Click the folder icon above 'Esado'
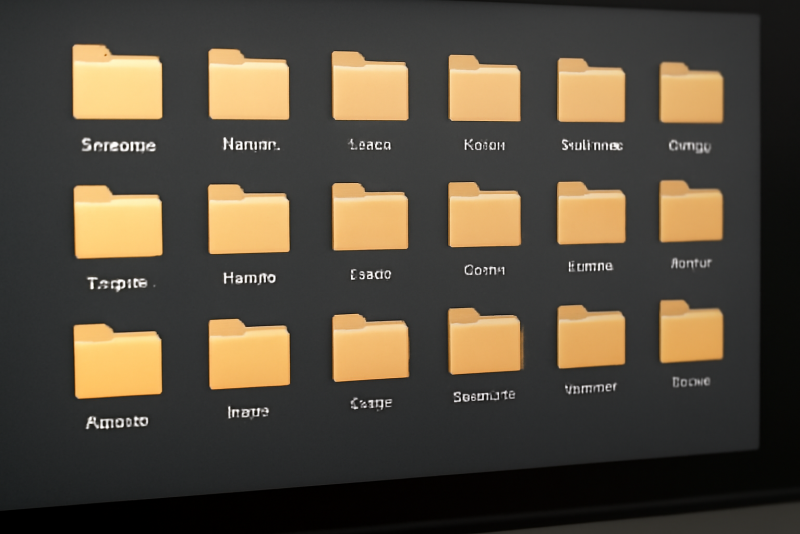Image resolution: width=800 pixels, height=534 pixels. coord(370,217)
